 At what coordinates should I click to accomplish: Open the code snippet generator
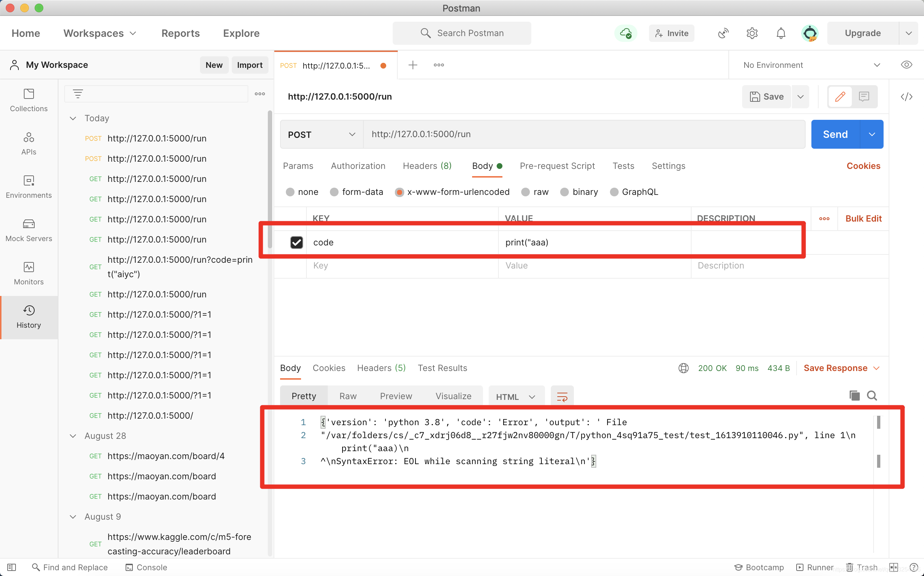pos(907,96)
